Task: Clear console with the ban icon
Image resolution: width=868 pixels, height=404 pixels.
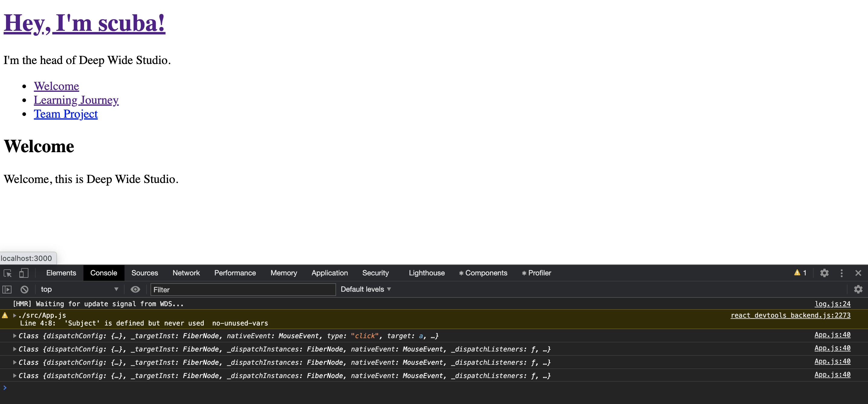Action: (x=24, y=290)
